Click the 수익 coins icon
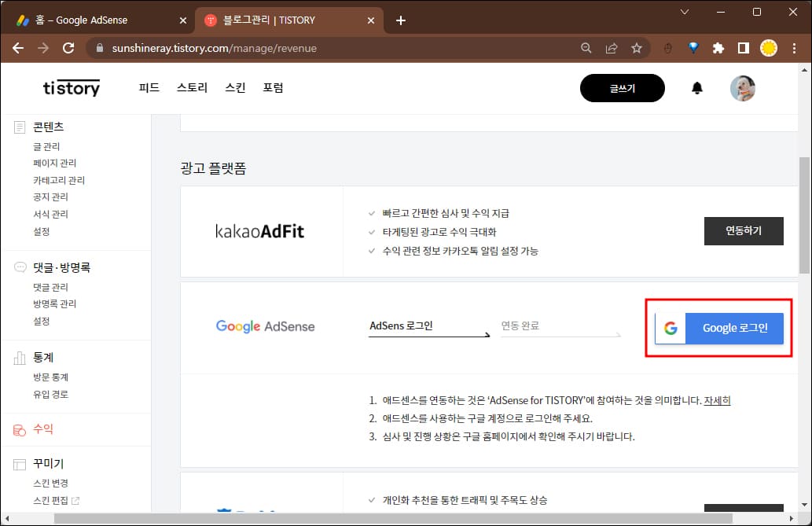The height and width of the screenshot is (526, 812). tap(19, 429)
